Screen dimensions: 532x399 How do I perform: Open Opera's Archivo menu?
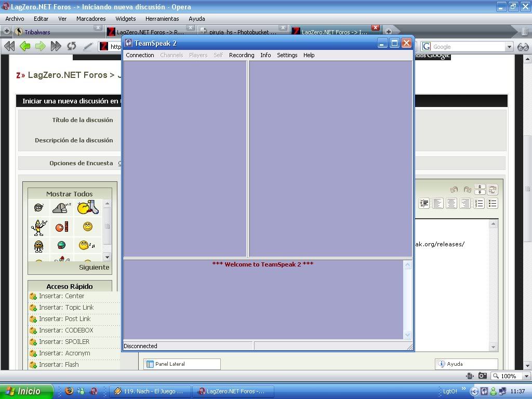tap(15, 19)
